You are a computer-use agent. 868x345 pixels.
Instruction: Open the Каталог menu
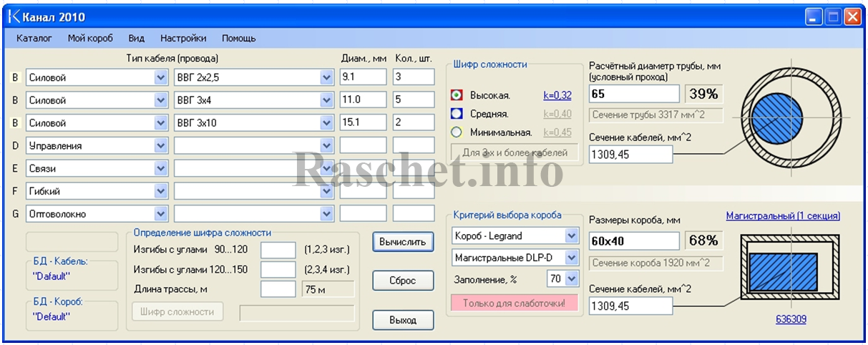34,38
